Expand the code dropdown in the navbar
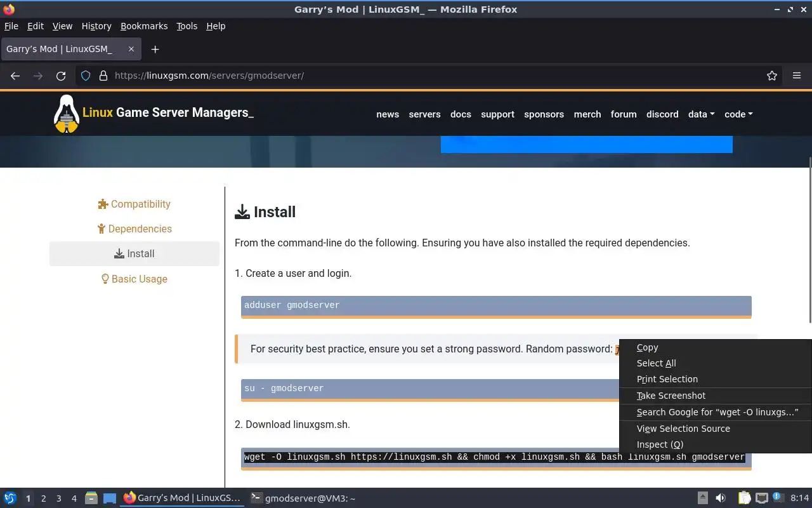The width and height of the screenshot is (812, 508). coord(738,114)
